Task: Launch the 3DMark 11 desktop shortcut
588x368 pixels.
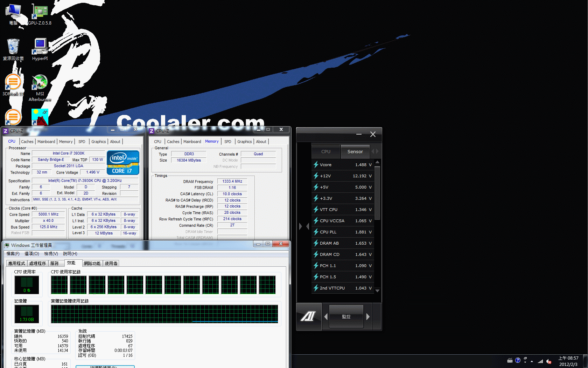Action: pyautogui.click(x=13, y=85)
